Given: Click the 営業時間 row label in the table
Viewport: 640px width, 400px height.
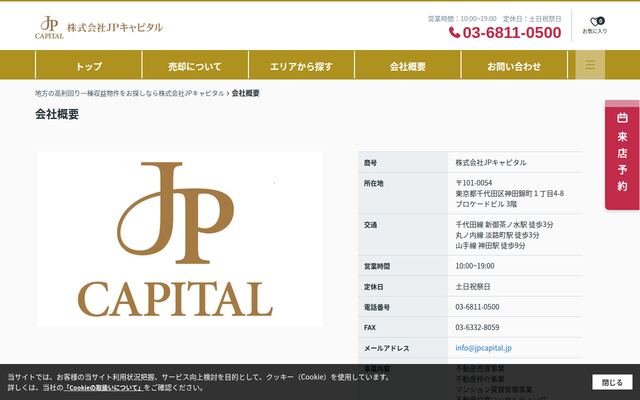Looking at the screenshot, I should 377,267.
